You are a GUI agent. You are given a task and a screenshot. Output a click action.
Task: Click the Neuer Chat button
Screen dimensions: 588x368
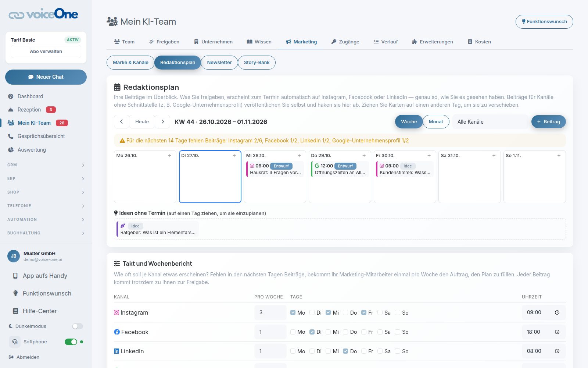pos(46,77)
